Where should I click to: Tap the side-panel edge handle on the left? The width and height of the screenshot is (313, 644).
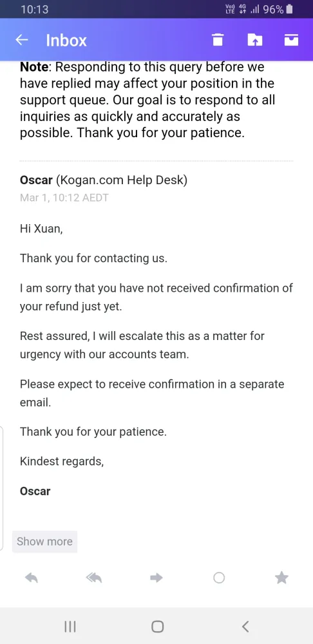click(2, 488)
